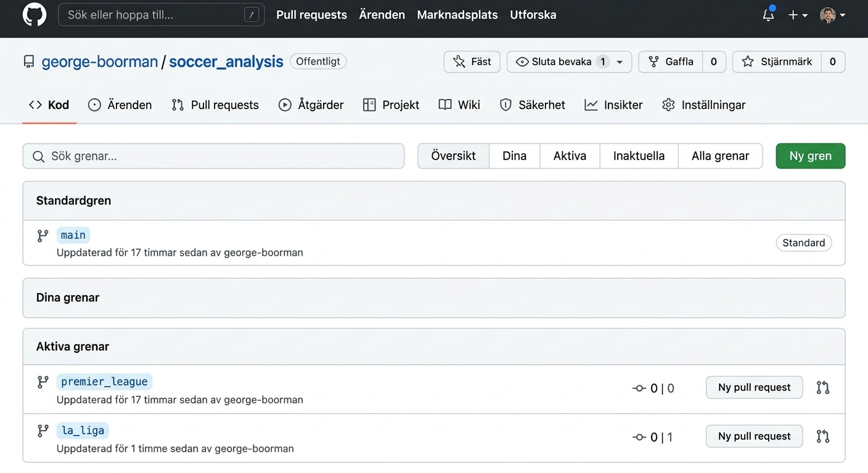Viewport: 868px width, 473px height.
Task: Select the Aktiva branch filter
Action: [x=570, y=156]
